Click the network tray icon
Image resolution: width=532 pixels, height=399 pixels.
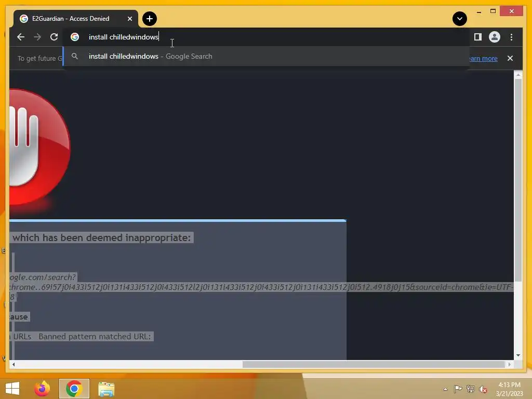click(x=470, y=389)
